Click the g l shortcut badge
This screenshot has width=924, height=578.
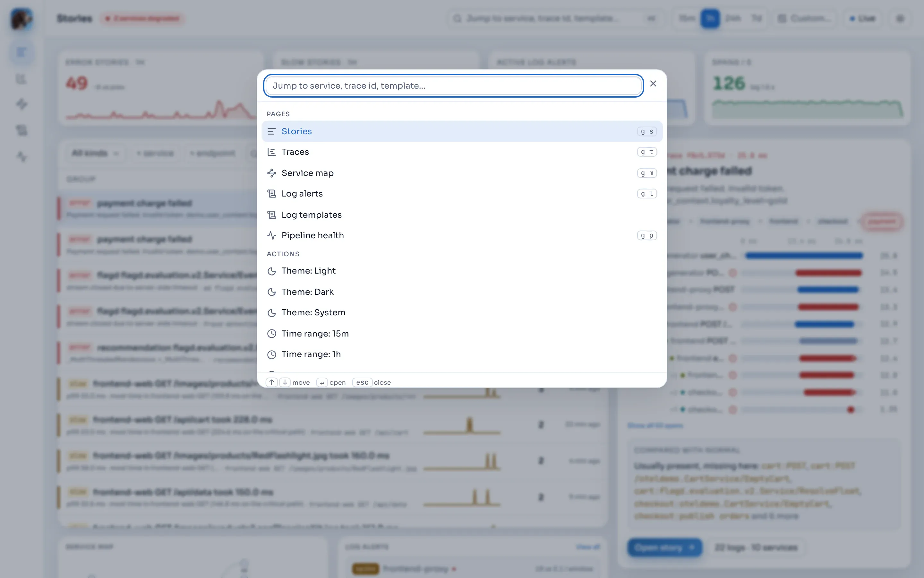647,194
